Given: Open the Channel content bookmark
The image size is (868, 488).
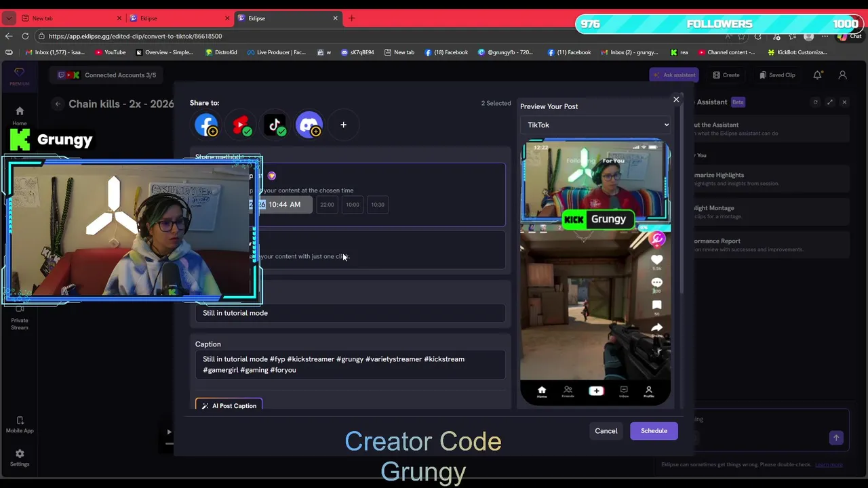Looking at the screenshot, I should coord(726,52).
